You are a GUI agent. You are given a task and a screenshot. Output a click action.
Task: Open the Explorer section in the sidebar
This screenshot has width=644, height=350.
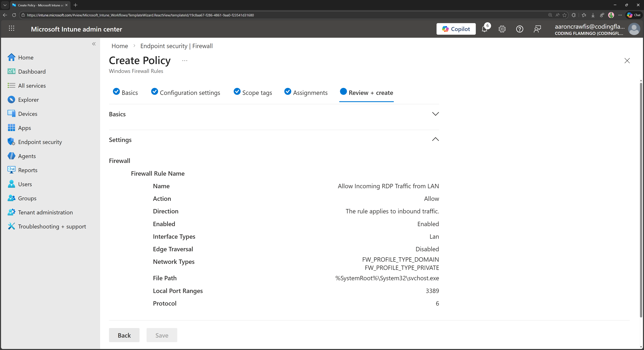pos(28,99)
